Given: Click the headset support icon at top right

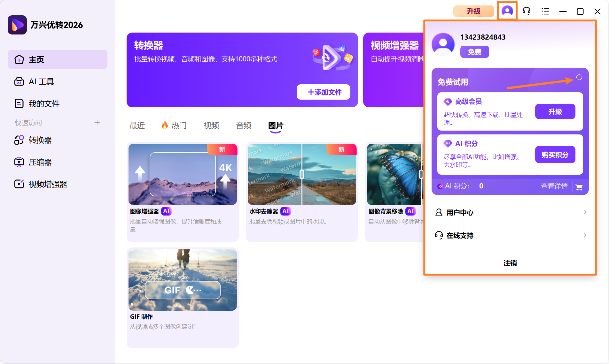Looking at the screenshot, I should click(x=526, y=11).
